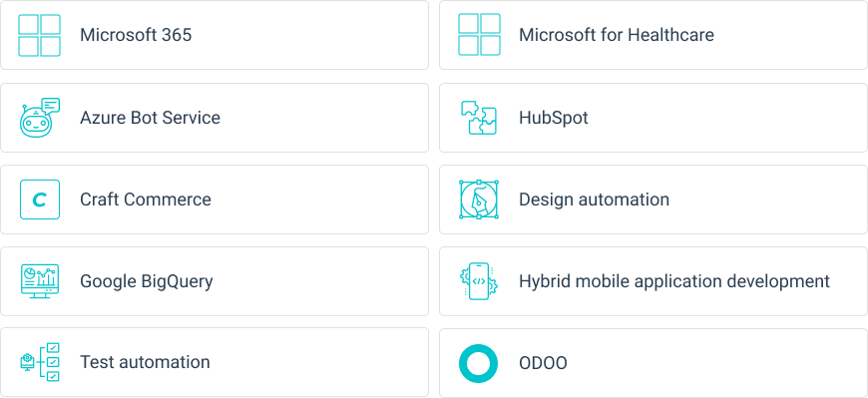Click the Hybrid mobile app phone icon
The height and width of the screenshot is (398, 868).
point(479,281)
